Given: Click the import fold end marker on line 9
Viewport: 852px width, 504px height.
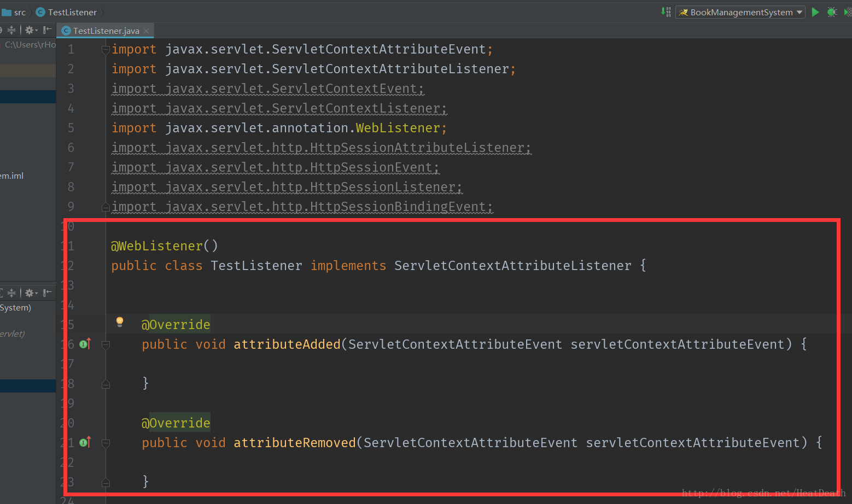Looking at the screenshot, I should [106, 207].
